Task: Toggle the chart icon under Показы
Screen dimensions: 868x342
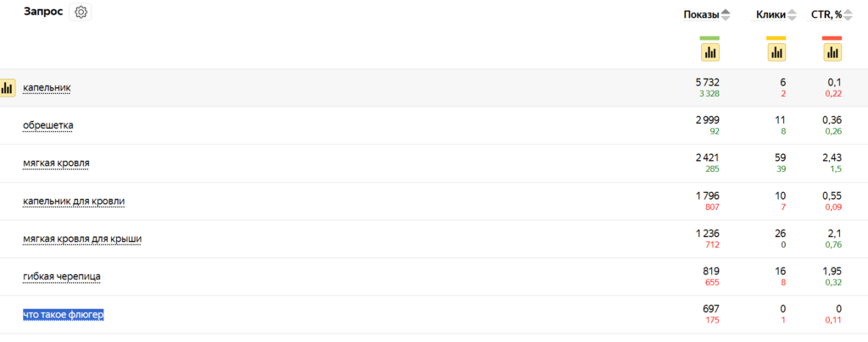Action: [x=710, y=52]
